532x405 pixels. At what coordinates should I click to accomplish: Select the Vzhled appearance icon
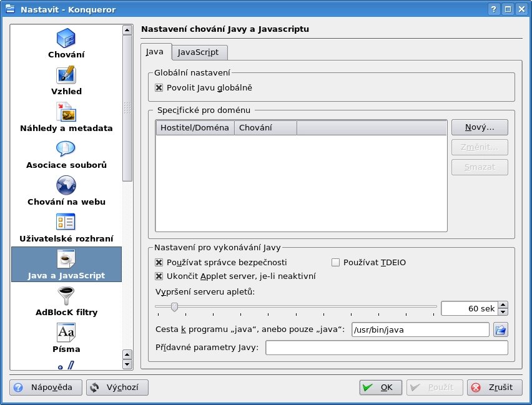point(66,75)
